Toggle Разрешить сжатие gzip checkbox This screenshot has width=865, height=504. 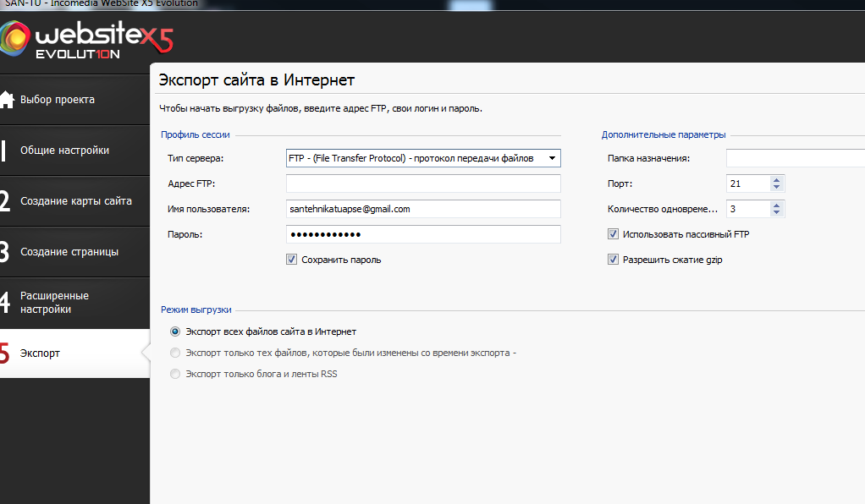(x=613, y=259)
